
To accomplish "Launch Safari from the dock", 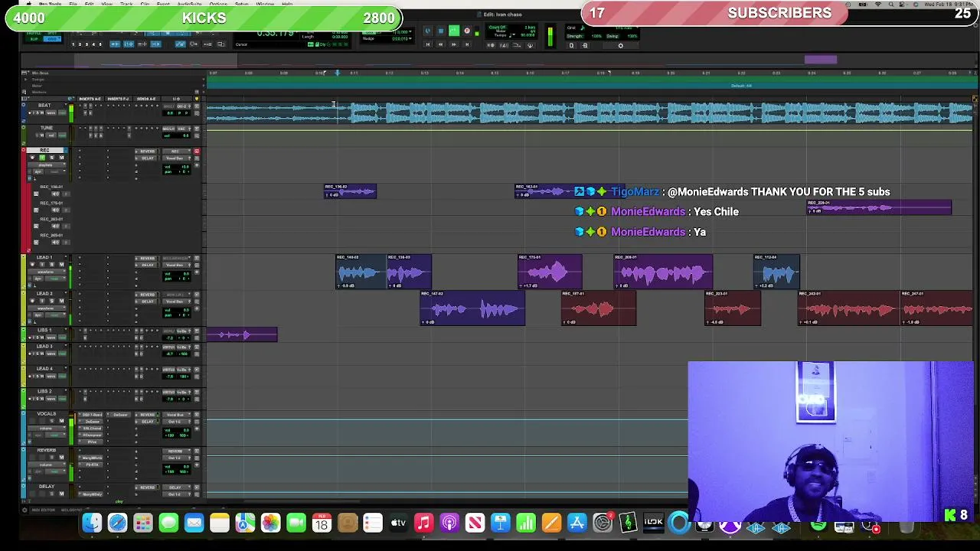I will click(x=117, y=523).
